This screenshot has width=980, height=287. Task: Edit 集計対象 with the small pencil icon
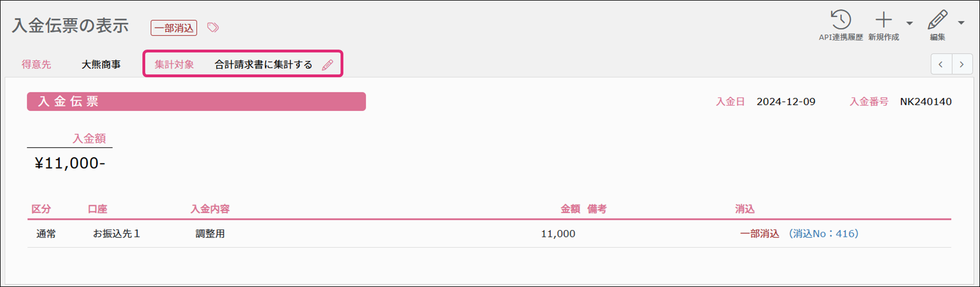[x=328, y=65]
